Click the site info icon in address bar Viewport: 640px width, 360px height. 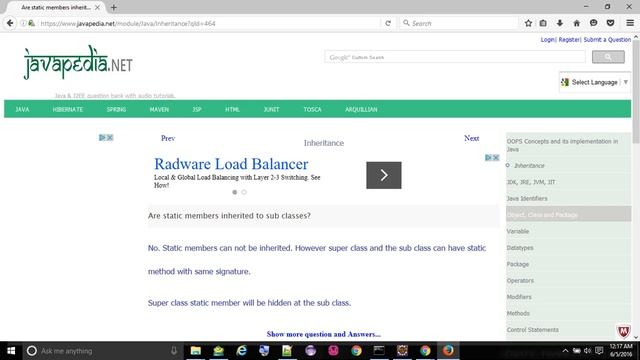pos(23,23)
